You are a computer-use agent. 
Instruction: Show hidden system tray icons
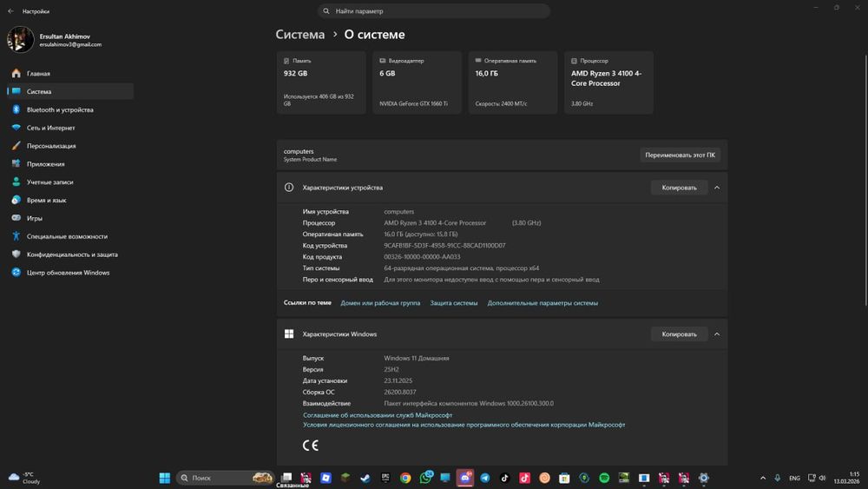pos(763,478)
